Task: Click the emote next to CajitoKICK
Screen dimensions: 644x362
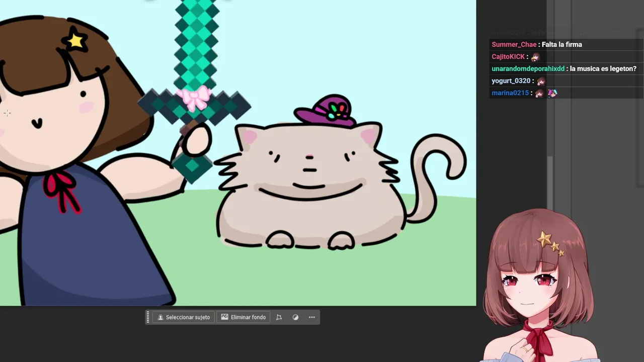Action: pyautogui.click(x=535, y=57)
